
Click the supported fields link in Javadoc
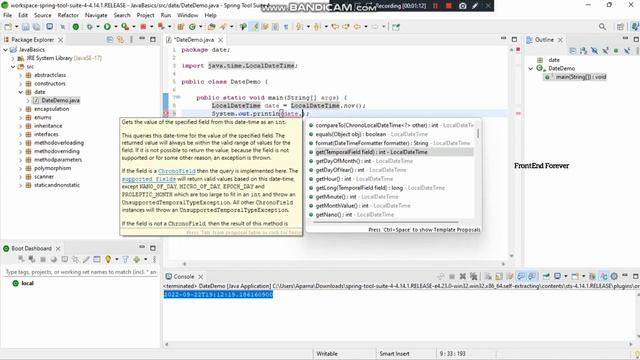pos(149,179)
